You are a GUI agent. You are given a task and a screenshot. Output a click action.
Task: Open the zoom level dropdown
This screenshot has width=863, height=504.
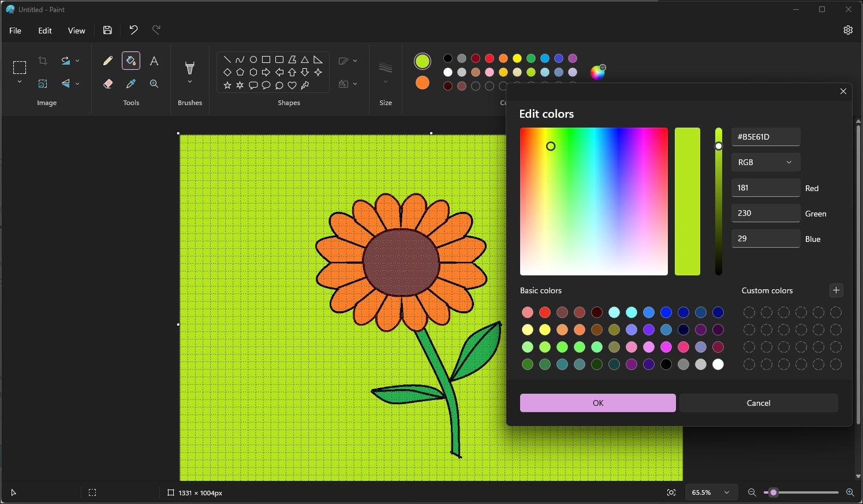(x=711, y=492)
